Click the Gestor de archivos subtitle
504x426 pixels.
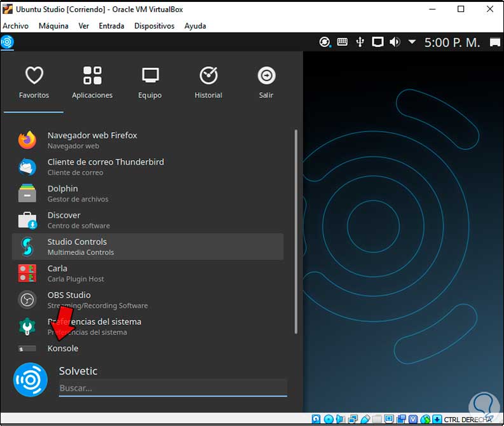click(78, 200)
